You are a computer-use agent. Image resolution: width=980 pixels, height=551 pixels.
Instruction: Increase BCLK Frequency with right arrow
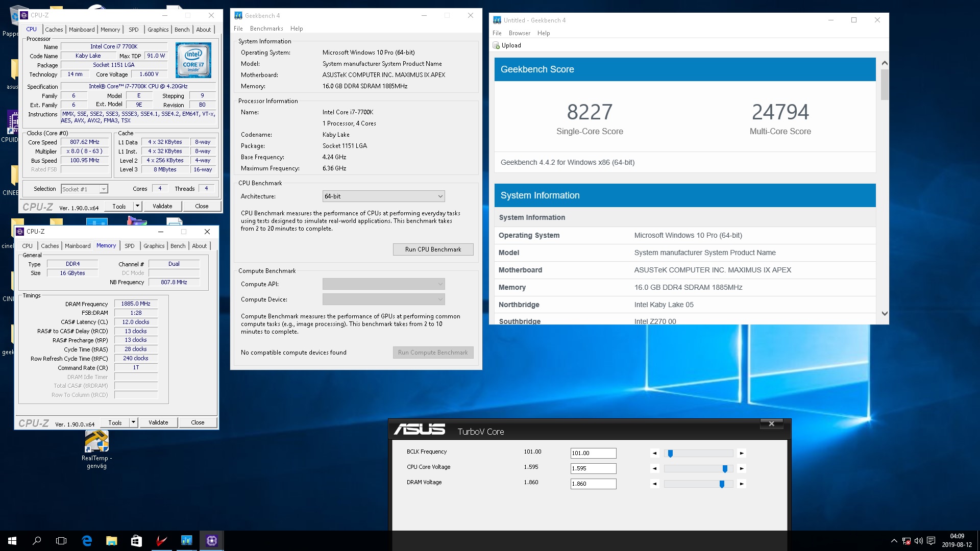[x=742, y=453]
